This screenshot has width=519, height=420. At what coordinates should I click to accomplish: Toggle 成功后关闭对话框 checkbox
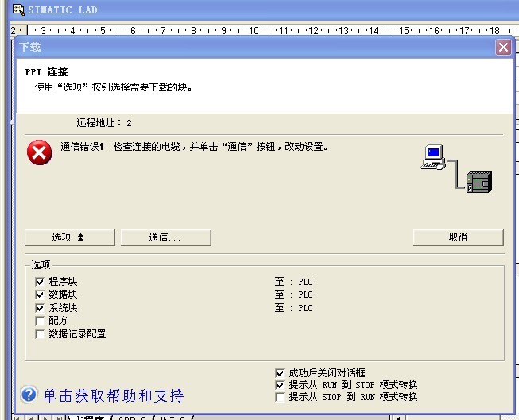[x=279, y=372]
